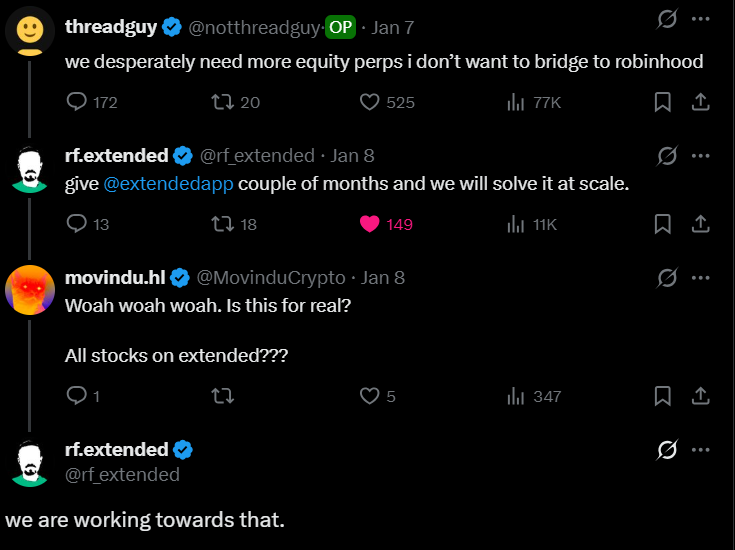The height and width of the screenshot is (550, 735).
Task: Open more options on movindu.hl's reply
Action: pyautogui.click(x=700, y=278)
